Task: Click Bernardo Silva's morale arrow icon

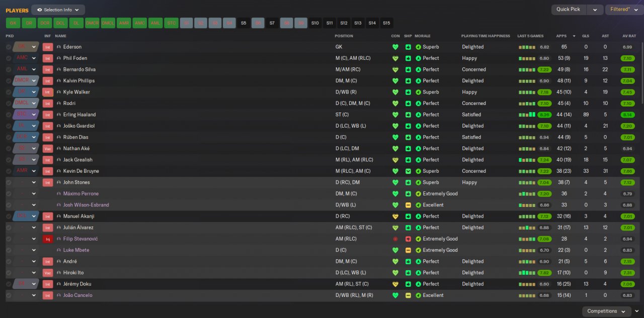Action: coord(418,69)
